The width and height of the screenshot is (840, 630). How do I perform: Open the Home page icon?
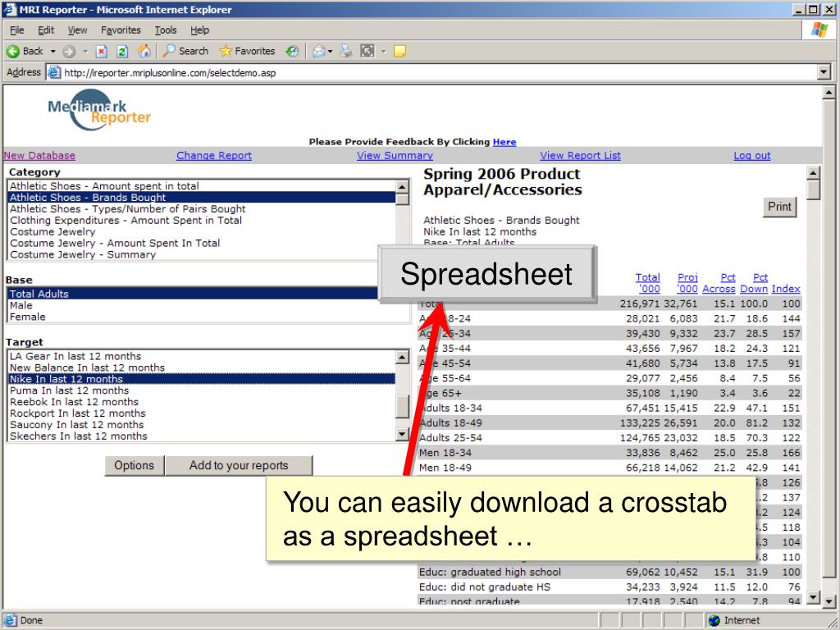(144, 51)
